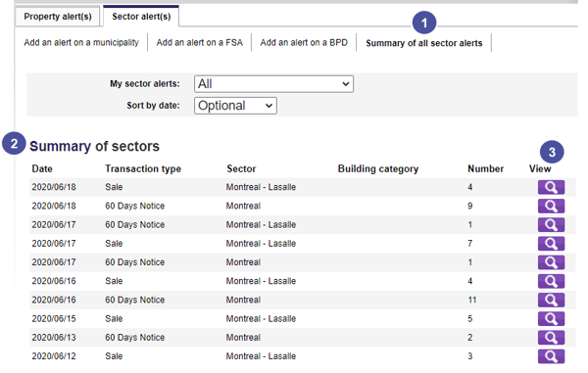The image size is (588, 373).
Task: Click Montreal in the 2020/06/13 row
Action: coord(243,338)
